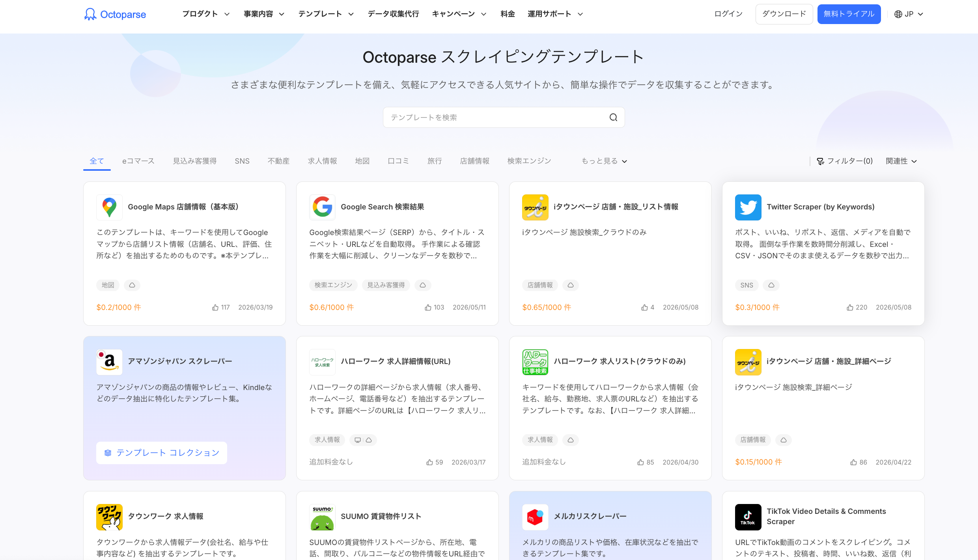Click iタウンページ 詳細ページ card icon
Viewport: 978px width, 560px height.
(x=748, y=362)
